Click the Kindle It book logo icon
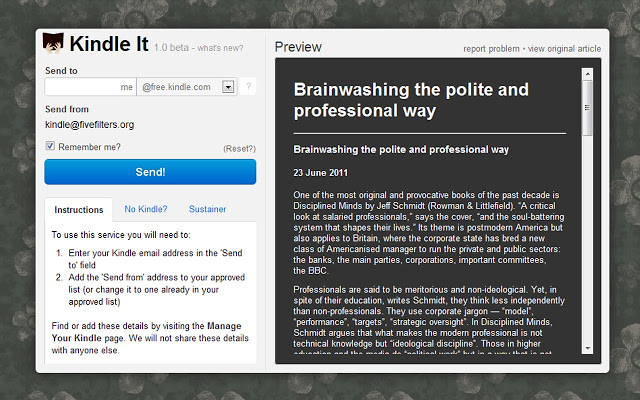Image resolution: width=640 pixels, height=400 pixels. [53, 43]
